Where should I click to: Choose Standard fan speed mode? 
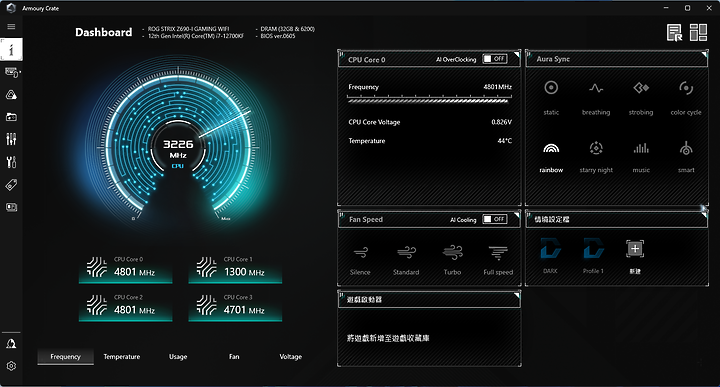point(406,260)
